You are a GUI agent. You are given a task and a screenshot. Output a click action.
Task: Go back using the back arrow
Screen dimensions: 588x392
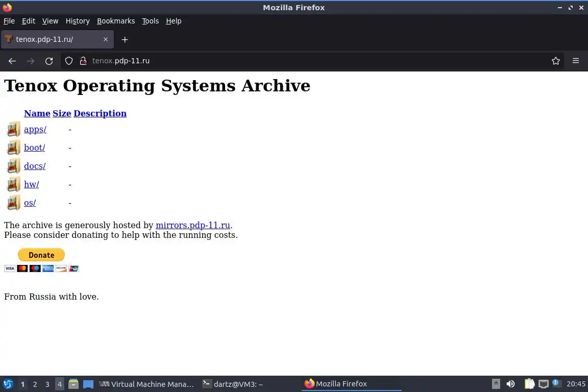pyautogui.click(x=12, y=61)
